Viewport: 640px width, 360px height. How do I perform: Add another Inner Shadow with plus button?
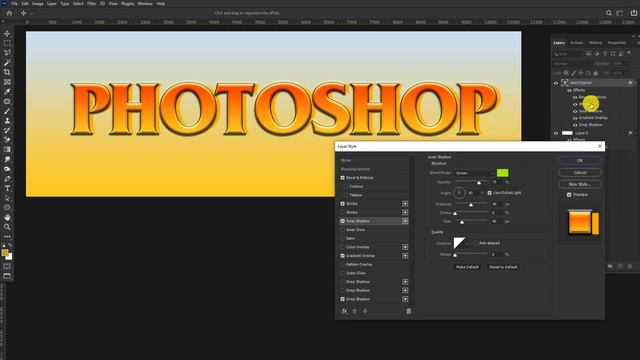point(405,221)
